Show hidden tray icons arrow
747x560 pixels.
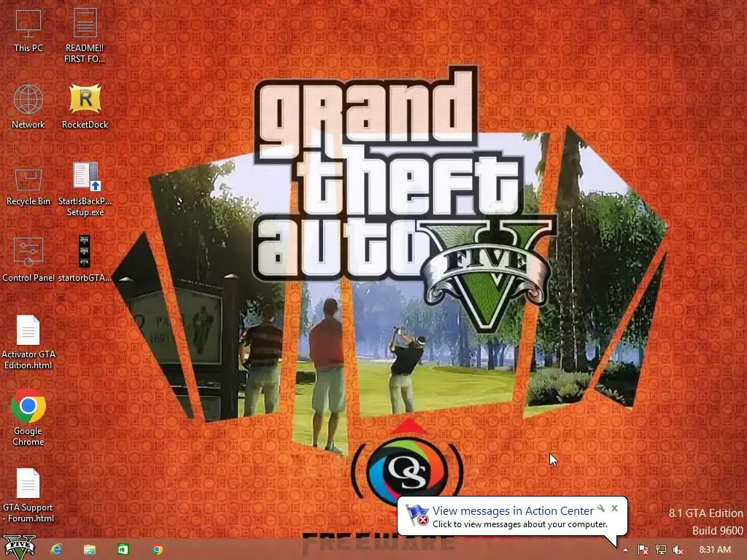(x=625, y=550)
